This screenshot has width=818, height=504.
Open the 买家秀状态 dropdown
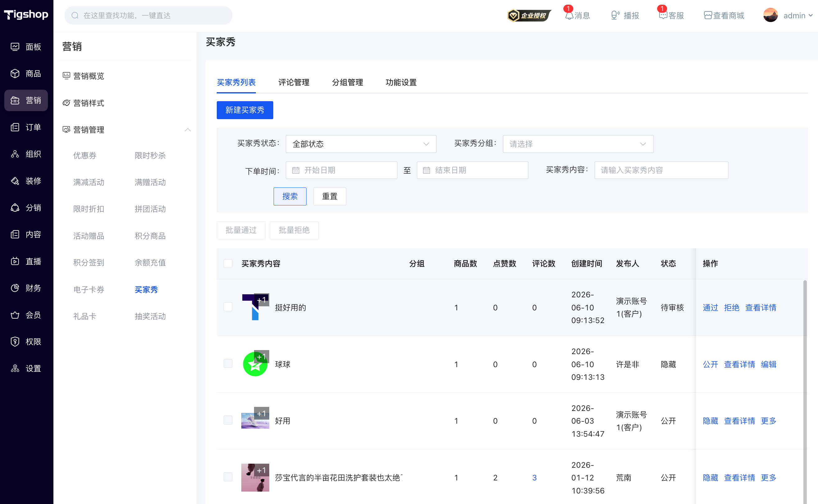point(361,144)
